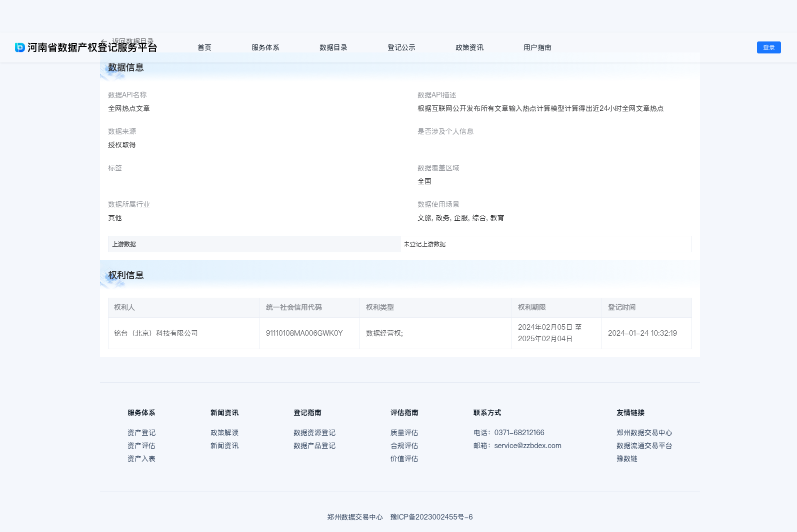This screenshot has width=797, height=532.
Task: Select industry value 其他
Action: point(115,218)
